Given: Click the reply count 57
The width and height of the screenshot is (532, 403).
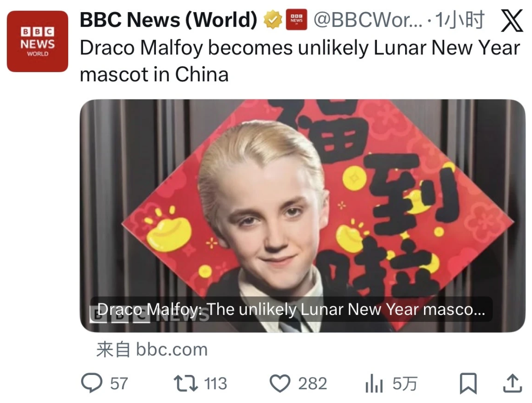Looking at the screenshot, I should tap(119, 384).
